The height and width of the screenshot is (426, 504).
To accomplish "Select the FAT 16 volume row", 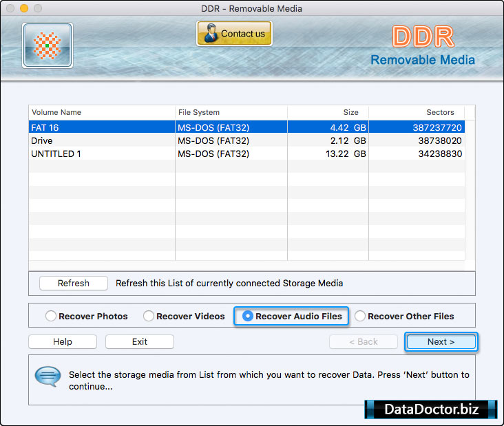I will [246, 127].
